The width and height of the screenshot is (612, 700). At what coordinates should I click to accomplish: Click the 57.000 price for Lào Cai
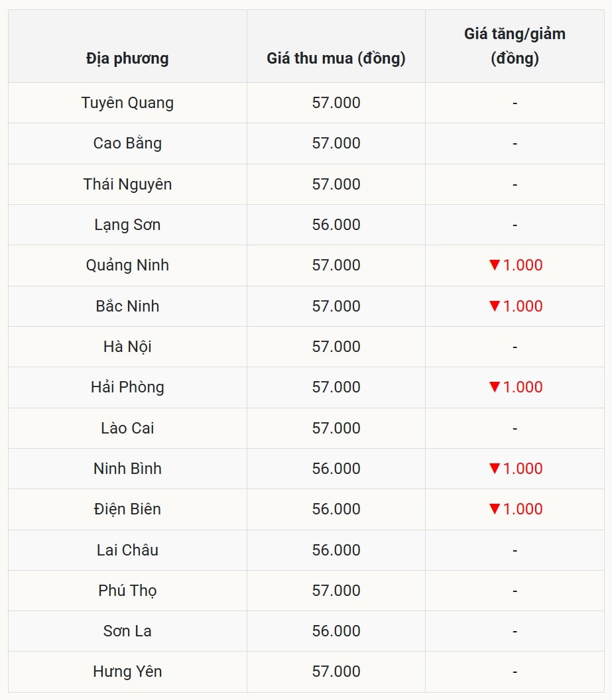(336, 428)
